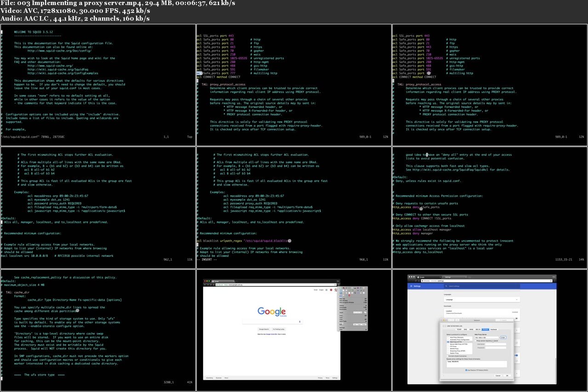Open the Gmail link on Google homepage
This screenshot has width=588, height=392.
316,290
